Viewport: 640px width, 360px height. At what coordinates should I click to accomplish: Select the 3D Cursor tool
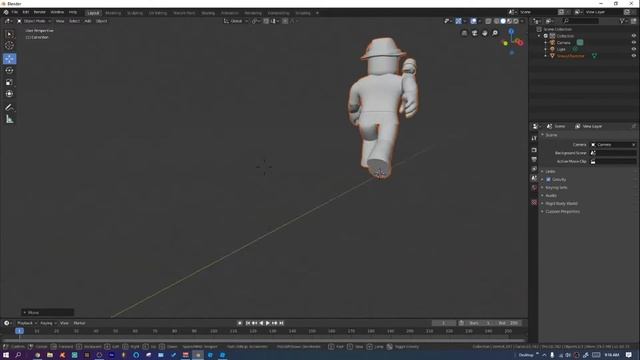coord(9,46)
